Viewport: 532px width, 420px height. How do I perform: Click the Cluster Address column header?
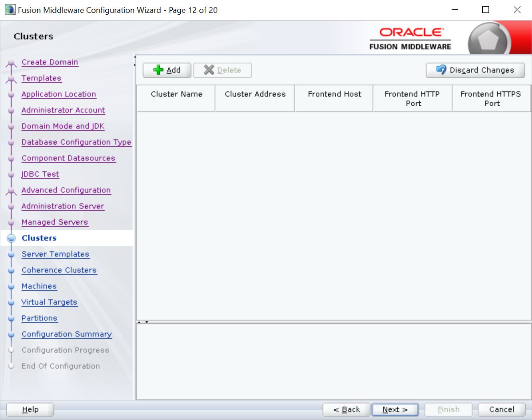click(255, 99)
